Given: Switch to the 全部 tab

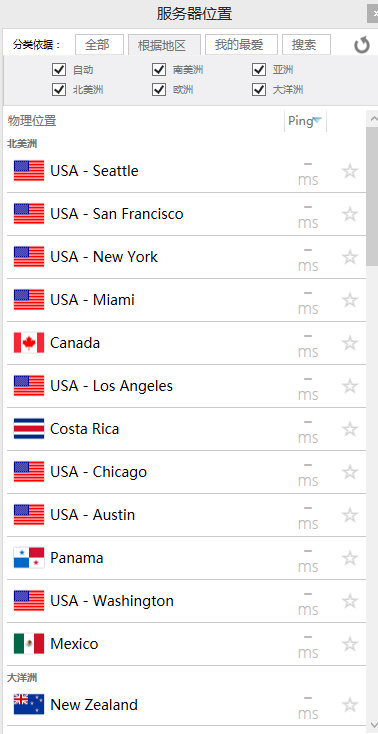Looking at the screenshot, I should 99,45.
